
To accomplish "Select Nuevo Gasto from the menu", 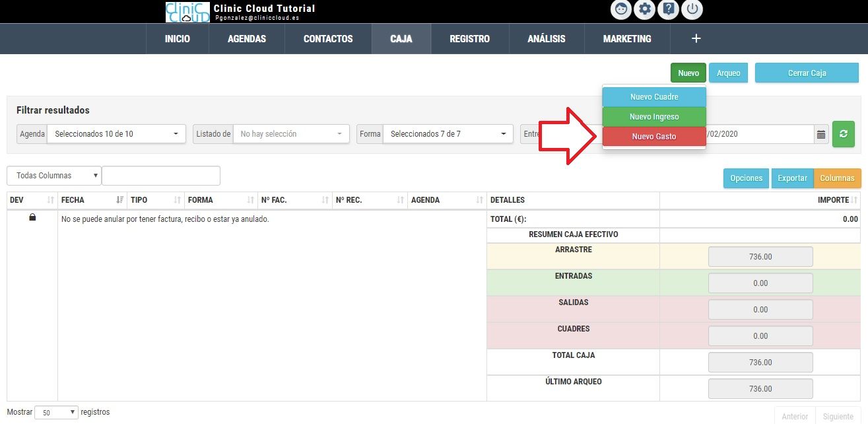I will (x=653, y=137).
